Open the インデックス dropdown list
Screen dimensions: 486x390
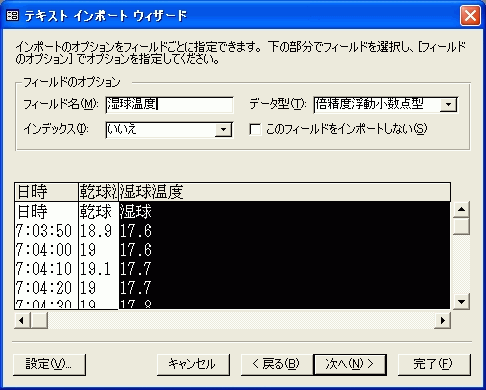click(x=223, y=129)
